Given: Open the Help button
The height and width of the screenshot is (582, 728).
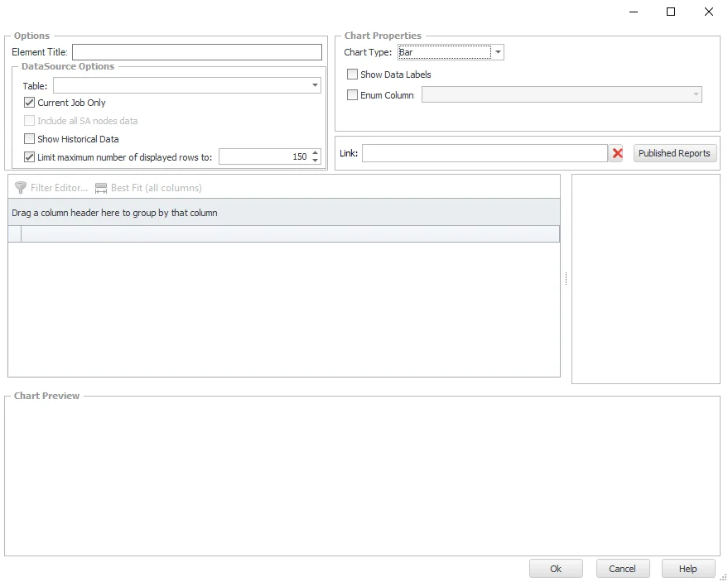Looking at the screenshot, I should pyautogui.click(x=687, y=569).
